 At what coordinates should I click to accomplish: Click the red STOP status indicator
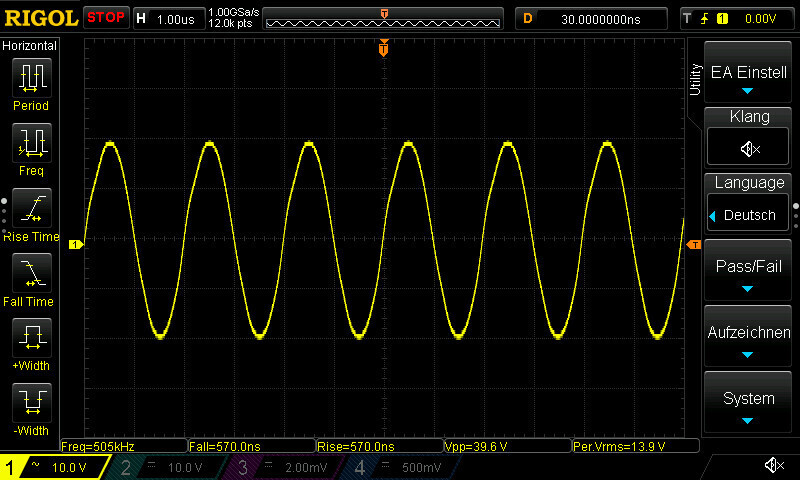tap(106, 18)
